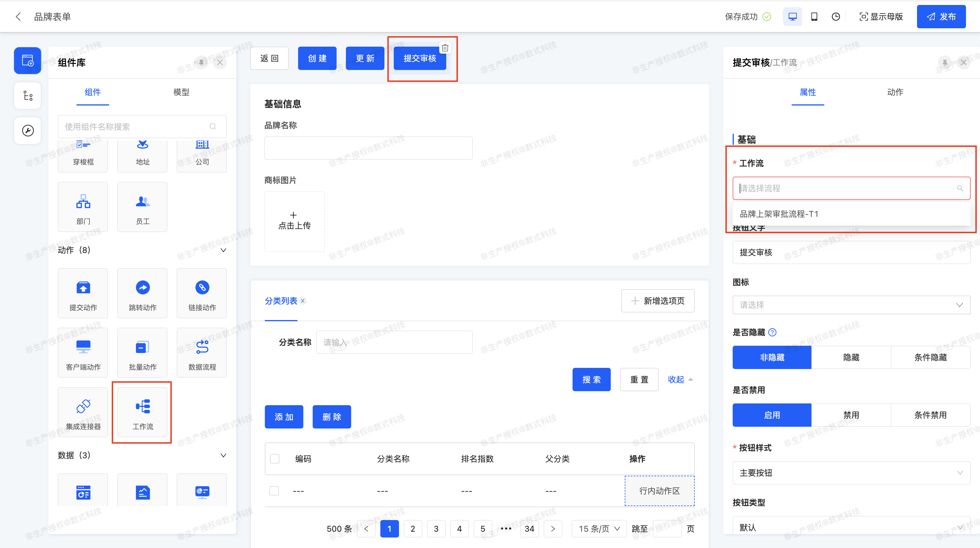Click the 创建 button on canvas
Screen dimensions: 980x548
[317, 58]
